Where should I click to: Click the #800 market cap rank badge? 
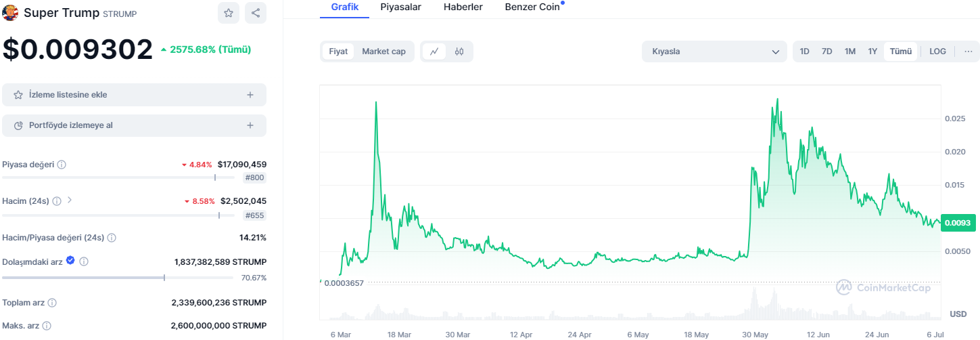click(x=254, y=178)
